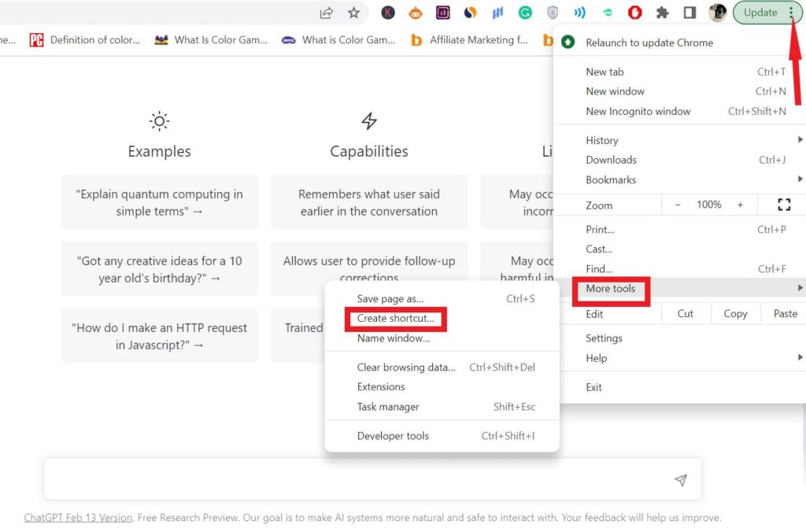The height and width of the screenshot is (532, 806).
Task: Toggle the side panel icon
Action: point(690,13)
